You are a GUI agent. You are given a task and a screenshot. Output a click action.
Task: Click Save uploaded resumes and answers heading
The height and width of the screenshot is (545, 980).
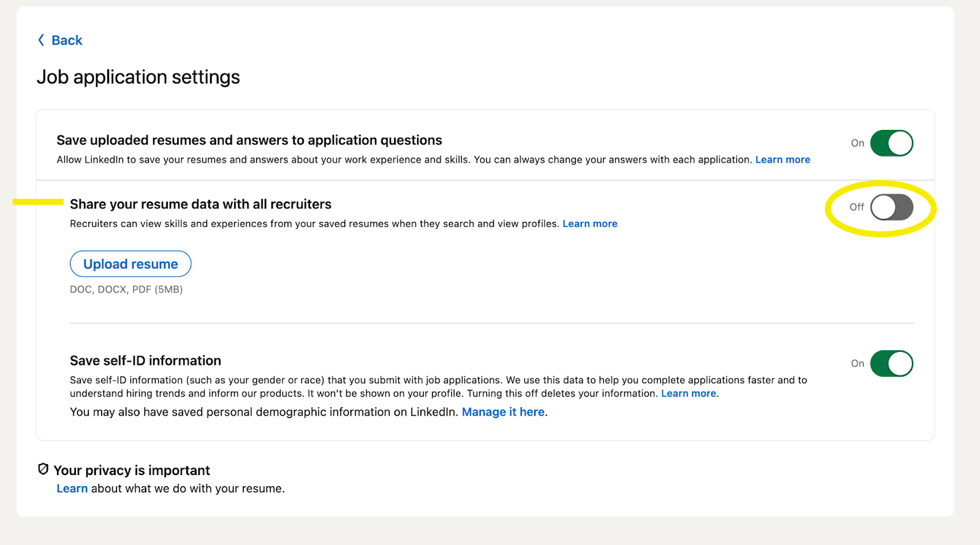pos(249,140)
